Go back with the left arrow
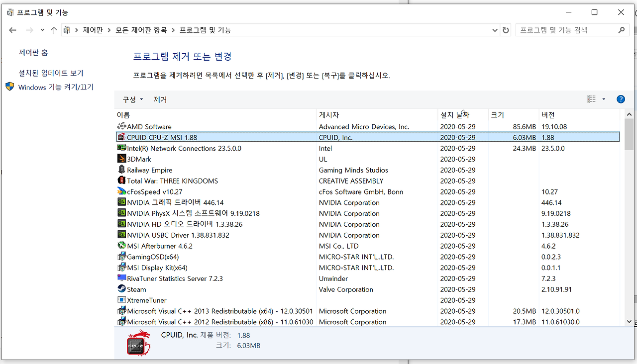Image resolution: width=637 pixels, height=364 pixels. [x=13, y=30]
